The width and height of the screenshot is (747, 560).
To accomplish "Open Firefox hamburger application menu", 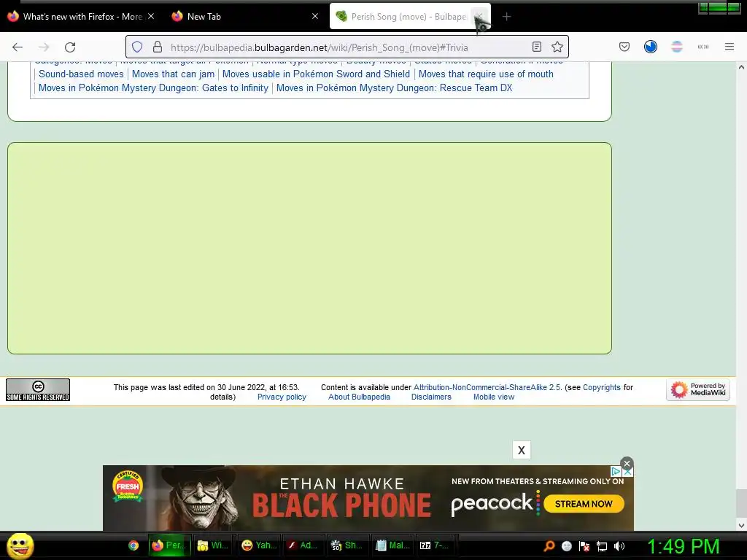I will (x=729, y=47).
